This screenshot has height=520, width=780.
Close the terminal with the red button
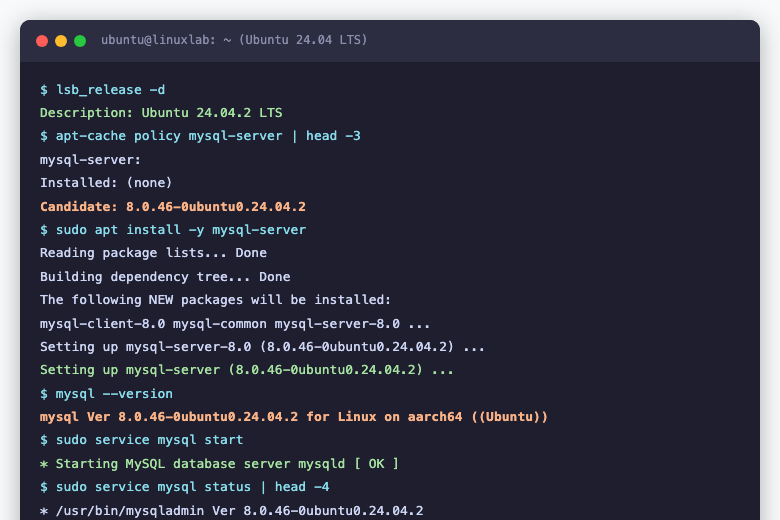[42, 41]
